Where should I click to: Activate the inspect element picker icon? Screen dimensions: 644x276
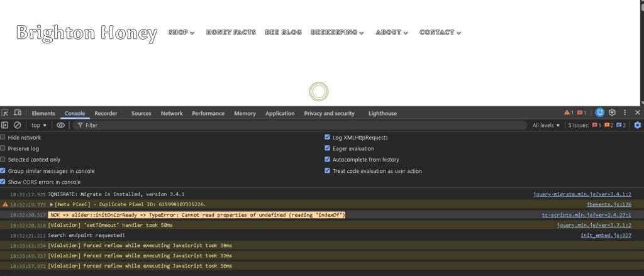[5, 113]
